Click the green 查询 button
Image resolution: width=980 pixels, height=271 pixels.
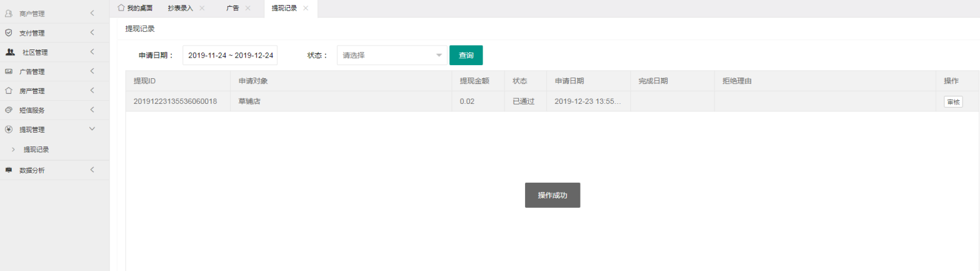tap(466, 55)
